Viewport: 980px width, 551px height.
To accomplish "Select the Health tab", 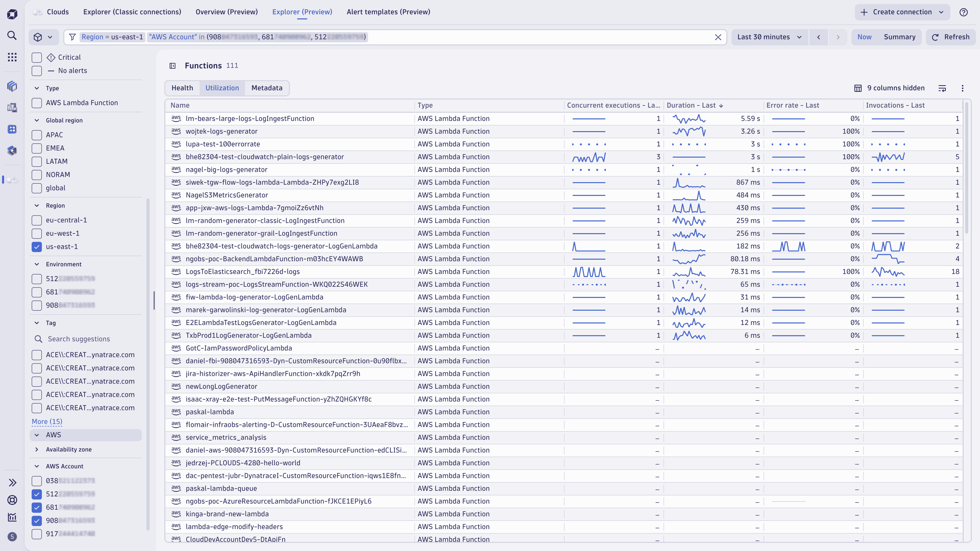I will [182, 88].
